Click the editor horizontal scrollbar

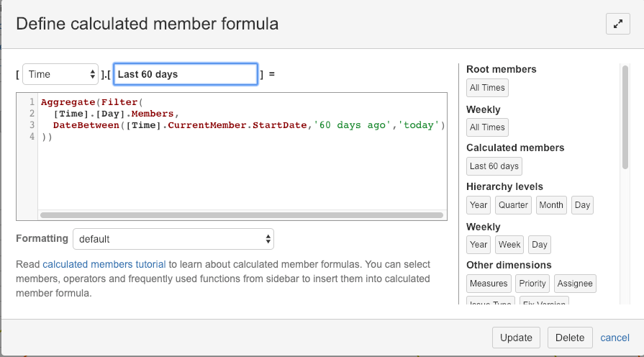[x=242, y=215]
